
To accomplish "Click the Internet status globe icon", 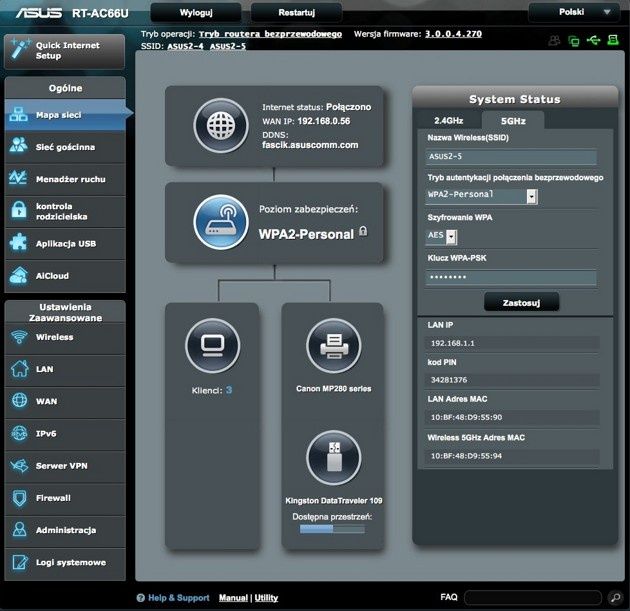I will point(221,125).
